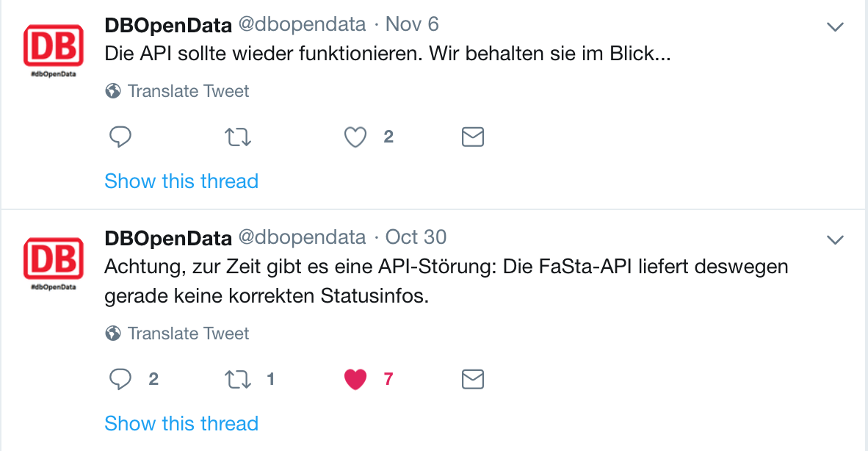
Task: Open DB avatar on Nov 6 tweet
Action: point(53,48)
